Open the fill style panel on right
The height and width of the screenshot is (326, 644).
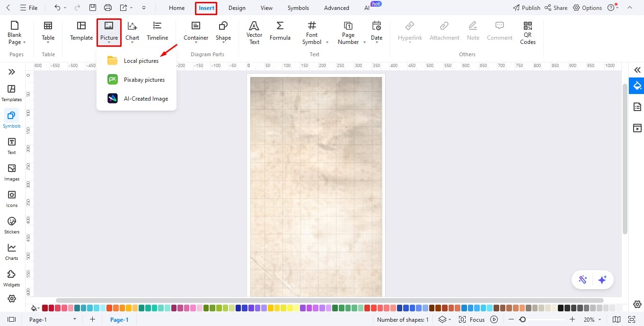637,86
